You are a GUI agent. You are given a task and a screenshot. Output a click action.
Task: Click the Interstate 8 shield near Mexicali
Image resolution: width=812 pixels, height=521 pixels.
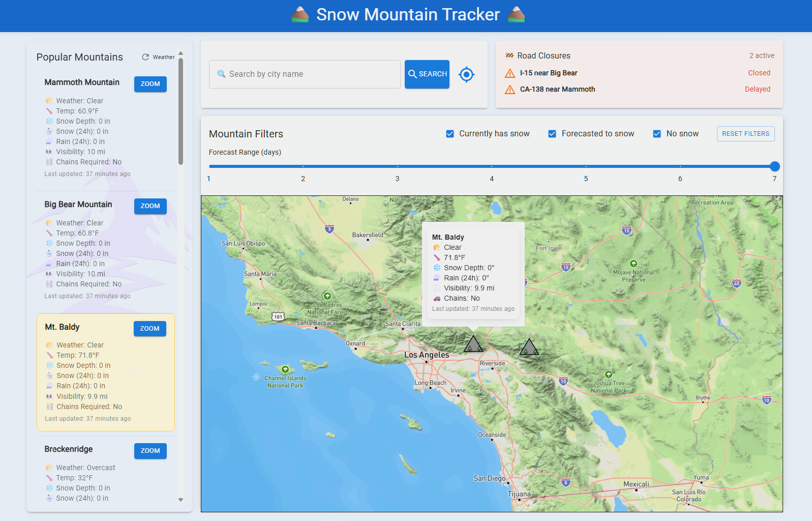(566, 482)
